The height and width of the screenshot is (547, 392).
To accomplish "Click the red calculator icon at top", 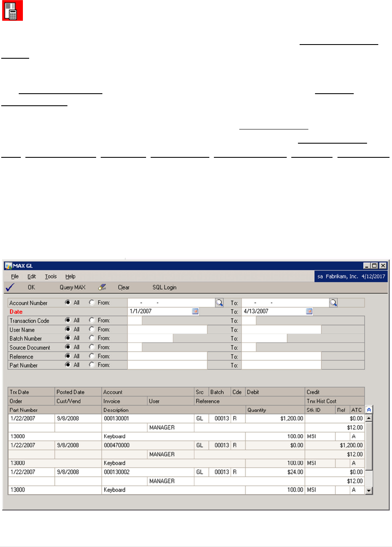I will pyautogui.click(x=12, y=10).
